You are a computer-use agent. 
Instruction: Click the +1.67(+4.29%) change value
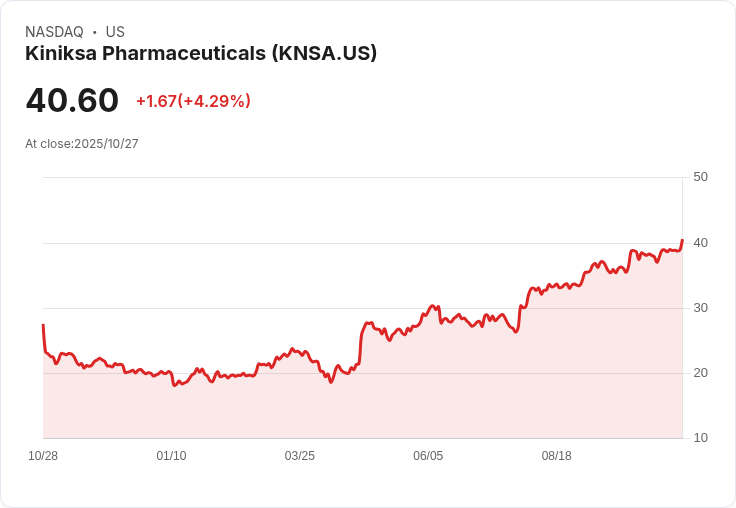click(x=193, y=101)
